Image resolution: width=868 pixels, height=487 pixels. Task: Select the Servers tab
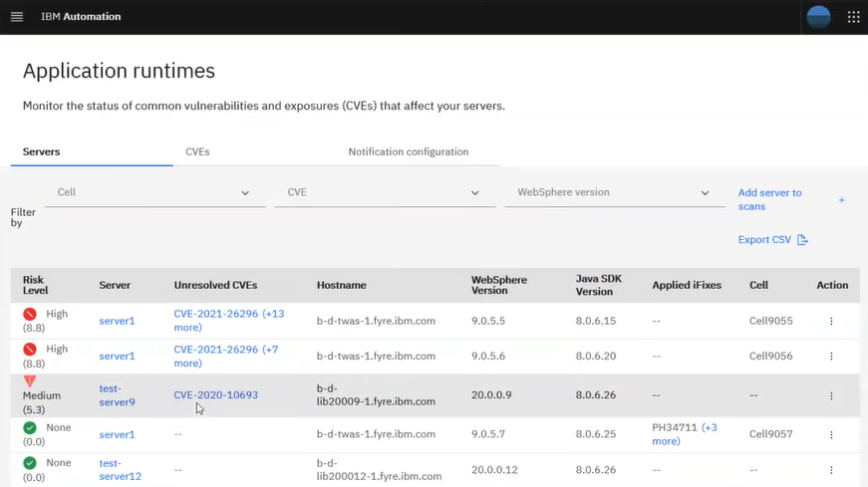[x=42, y=152]
